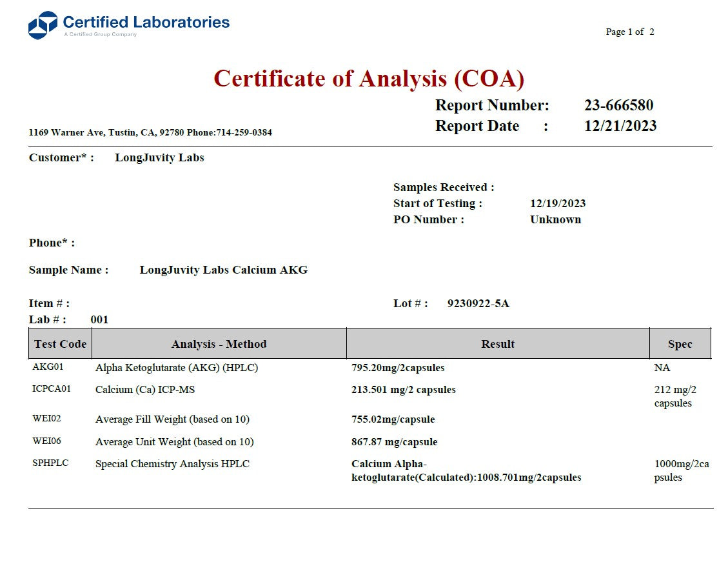
Task: Click the Result column header
Action: click(497, 344)
